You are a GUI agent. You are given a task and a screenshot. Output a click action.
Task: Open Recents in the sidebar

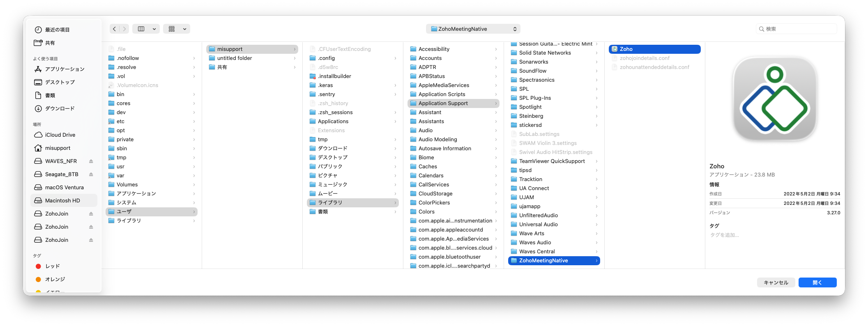[x=57, y=30]
